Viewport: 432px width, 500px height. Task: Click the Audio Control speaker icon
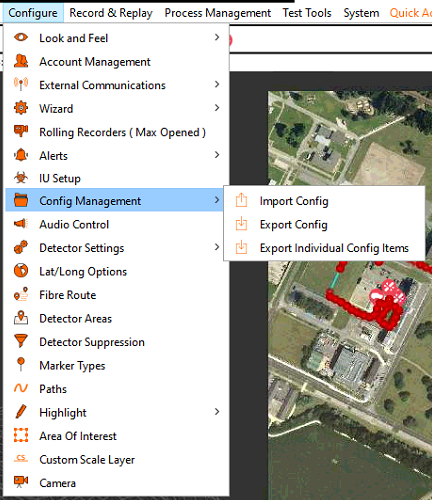pos(21,224)
